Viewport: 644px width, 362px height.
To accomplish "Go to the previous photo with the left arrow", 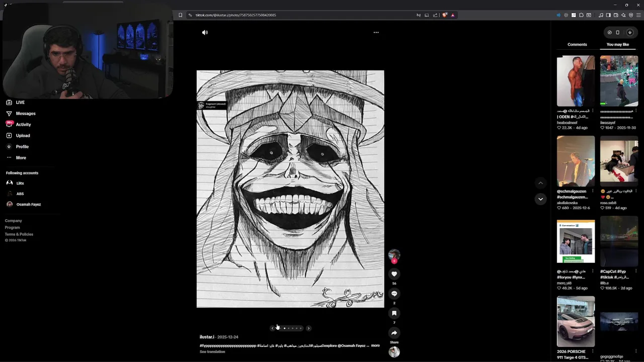I will pos(273,328).
